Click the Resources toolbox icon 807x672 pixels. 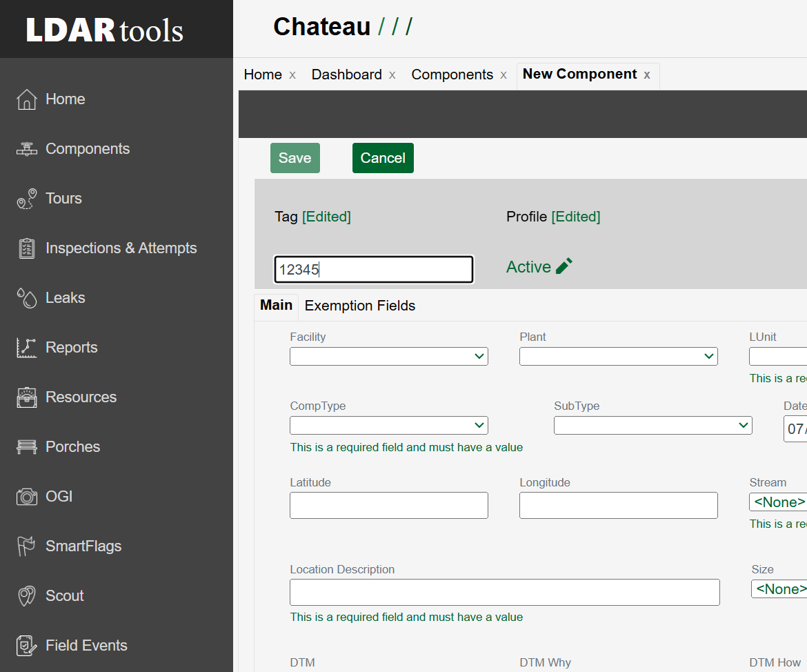[x=26, y=397]
